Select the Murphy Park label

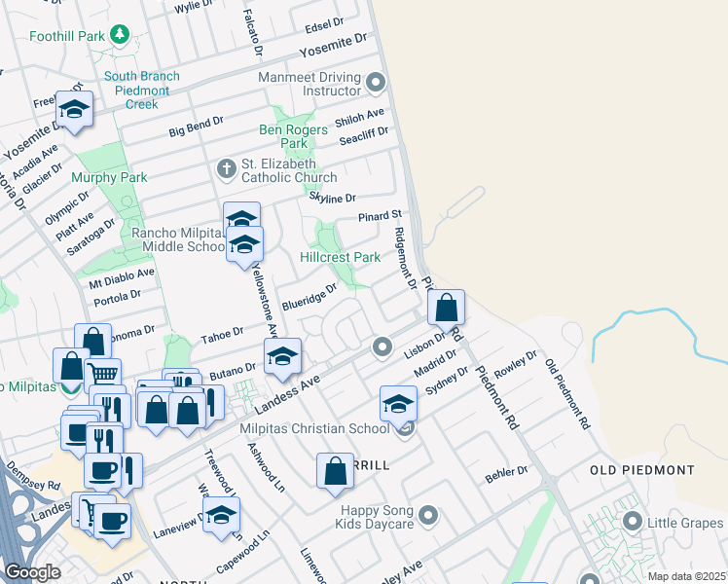(x=109, y=177)
